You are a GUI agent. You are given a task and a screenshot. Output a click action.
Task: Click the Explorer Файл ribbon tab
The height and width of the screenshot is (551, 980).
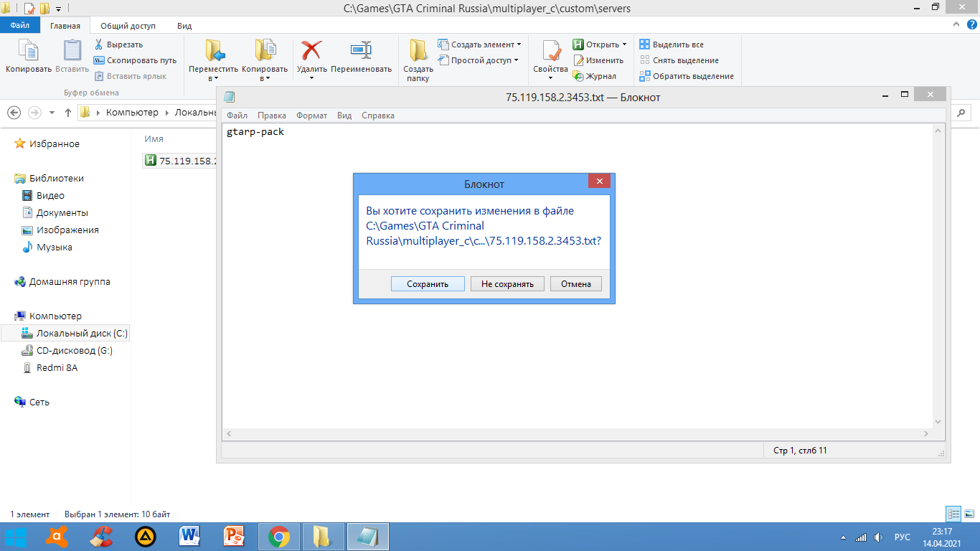20,25
